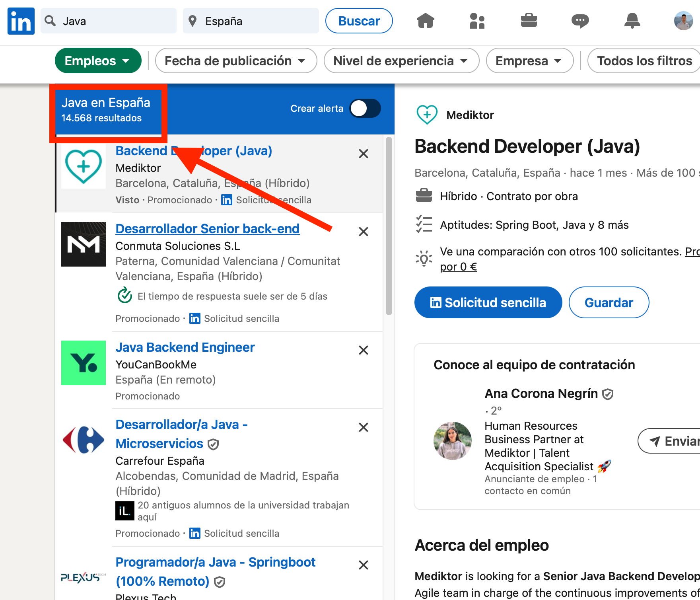The image size is (700, 600).
Task: Click the briefcase icon beside Híbrido
Action: (x=424, y=195)
